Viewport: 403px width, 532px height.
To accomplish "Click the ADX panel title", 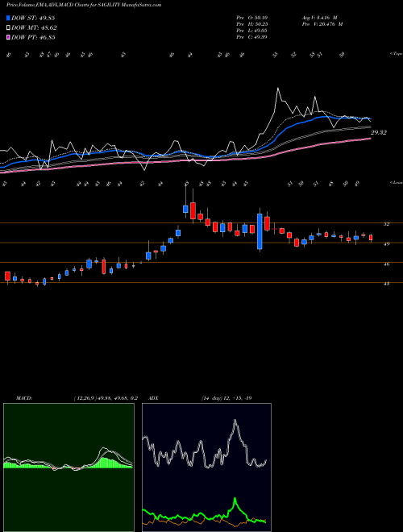I will pos(153,398).
